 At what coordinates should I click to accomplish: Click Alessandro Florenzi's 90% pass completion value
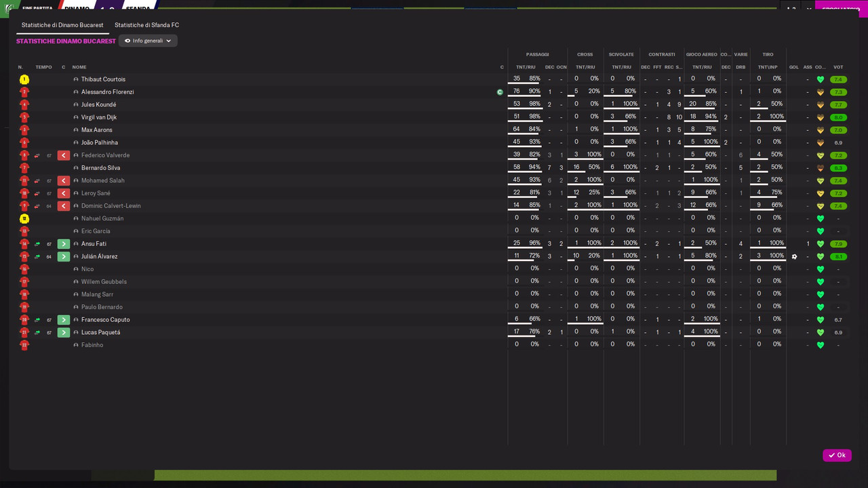pyautogui.click(x=534, y=91)
